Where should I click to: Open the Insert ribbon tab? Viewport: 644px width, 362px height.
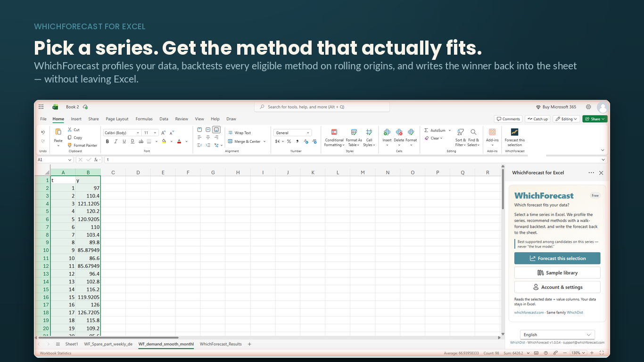pyautogui.click(x=76, y=119)
